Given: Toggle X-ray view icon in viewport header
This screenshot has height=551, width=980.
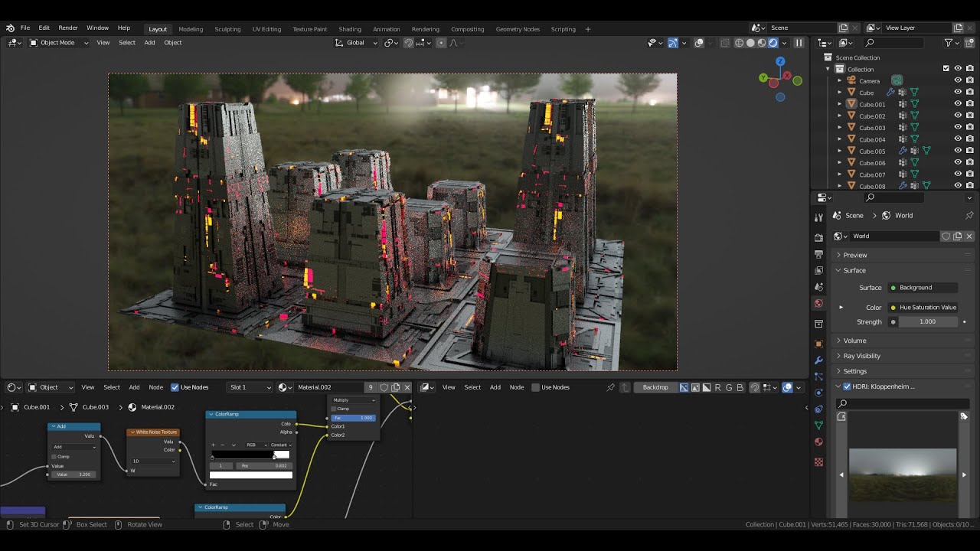Looking at the screenshot, I should coord(724,43).
